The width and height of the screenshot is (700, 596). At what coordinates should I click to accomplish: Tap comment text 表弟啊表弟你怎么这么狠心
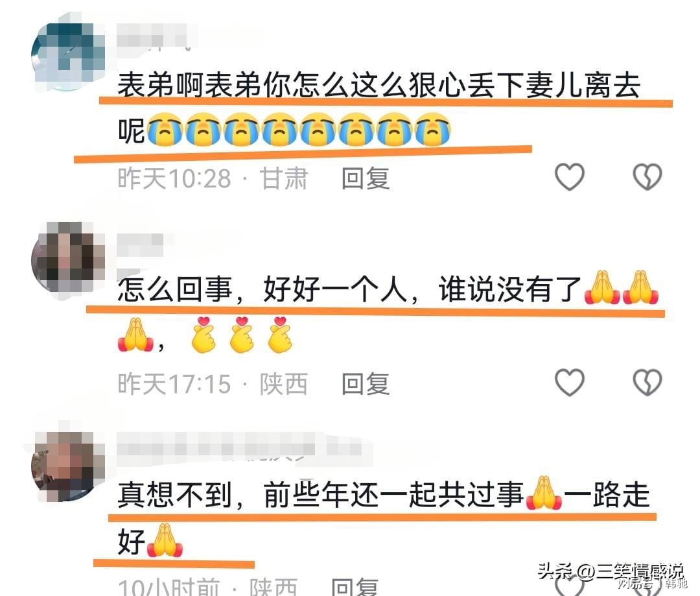[x=379, y=85]
